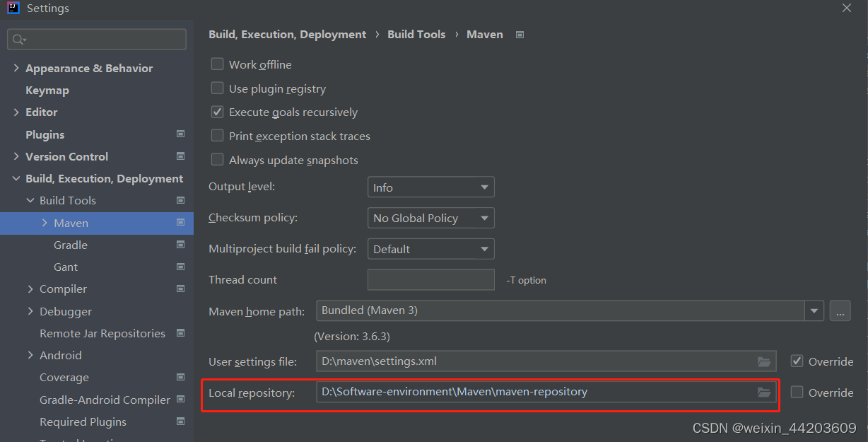Click the settings search field
868x442 pixels.
pyautogui.click(x=97, y=40)
